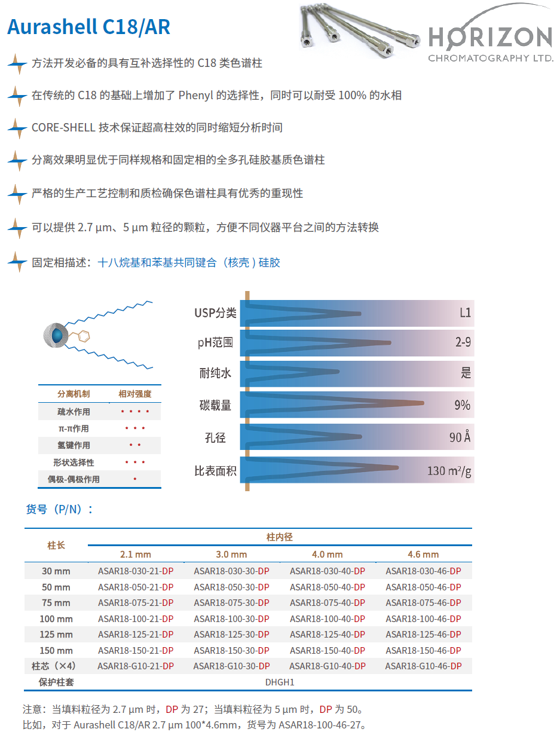Click part number ASAR18-030-21-DP
Image resolution: width=560 pixels, height=735 pixels.
click(x=136, y=571)
